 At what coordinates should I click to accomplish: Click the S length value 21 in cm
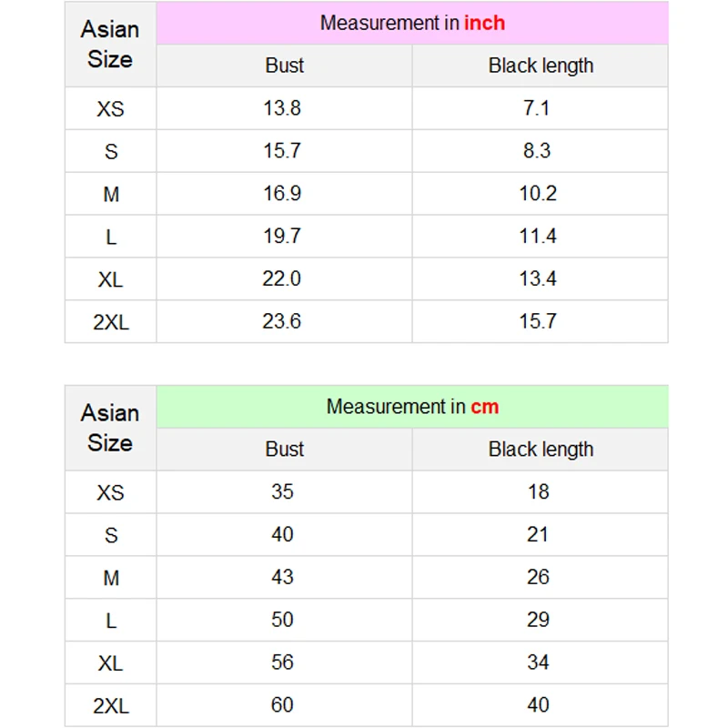(x=538, y=535)
